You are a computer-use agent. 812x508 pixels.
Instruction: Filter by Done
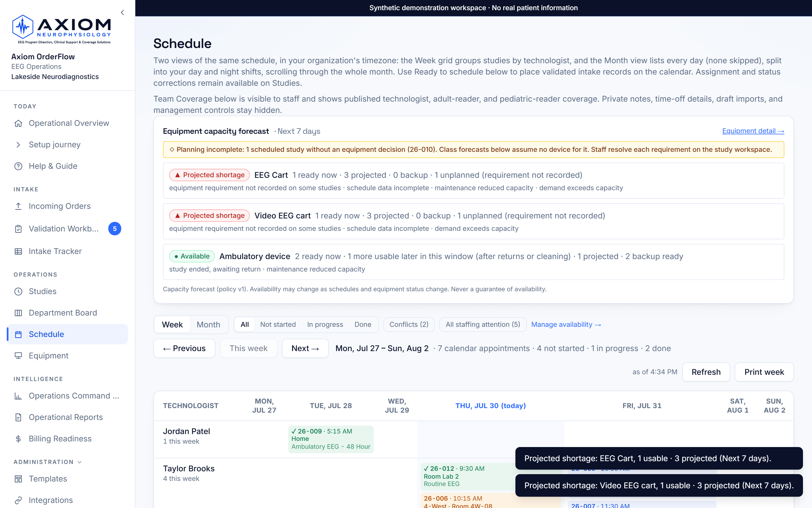363,325
